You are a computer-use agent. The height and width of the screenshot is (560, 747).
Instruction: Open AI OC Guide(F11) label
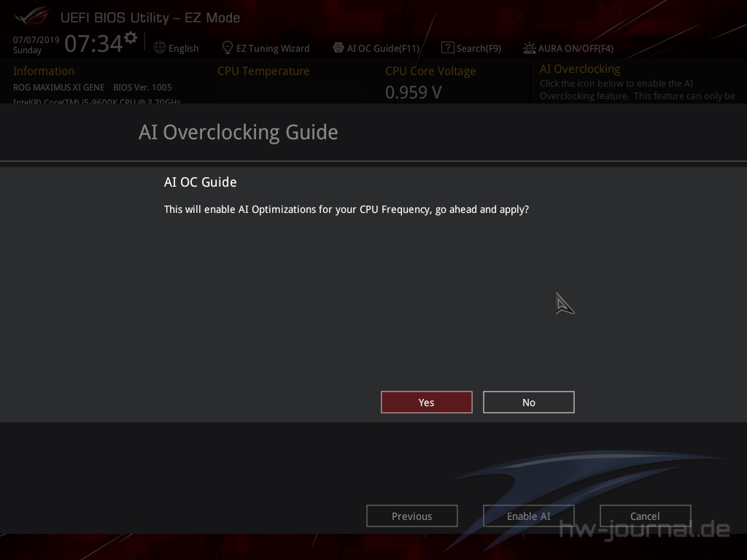(x=384, y=48)
